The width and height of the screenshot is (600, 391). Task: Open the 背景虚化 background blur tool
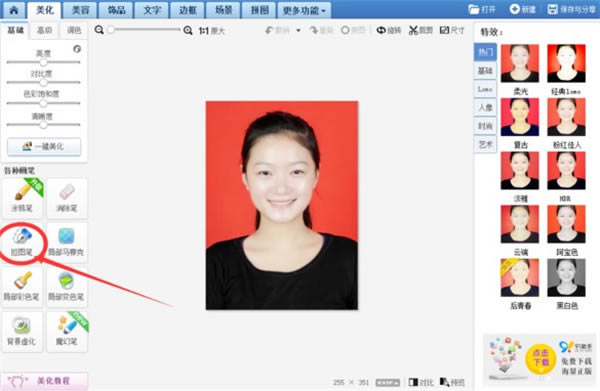click(x=22, y=331)
